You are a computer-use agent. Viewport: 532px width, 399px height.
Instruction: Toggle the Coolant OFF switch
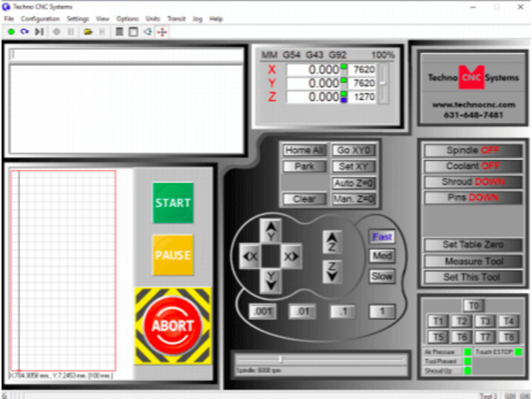pyautogui.click(x=473, y=166)
